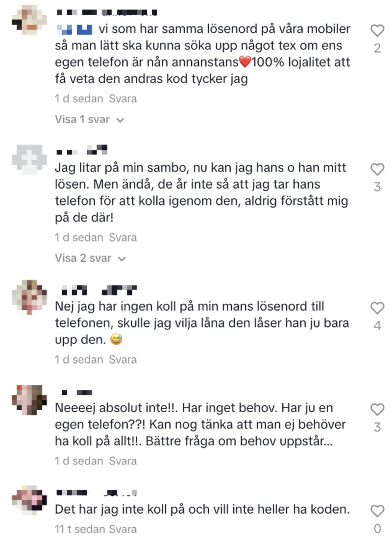Expand 'Visa 1 svar' replies
The width and height of the screenshot is (392, 539).
point(89,119)
